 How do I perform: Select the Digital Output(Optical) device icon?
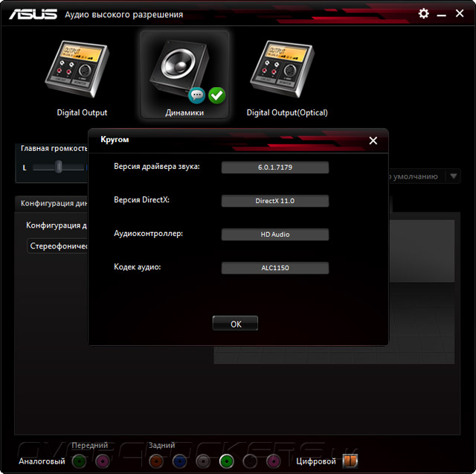click(283, 69)
